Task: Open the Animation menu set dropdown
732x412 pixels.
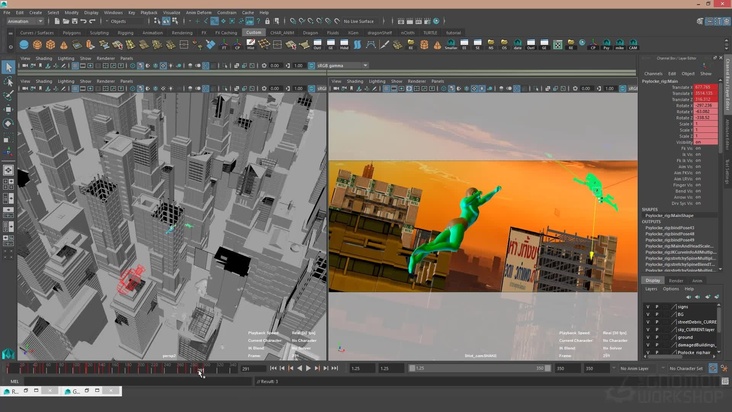Action: [x=24, y=21]
